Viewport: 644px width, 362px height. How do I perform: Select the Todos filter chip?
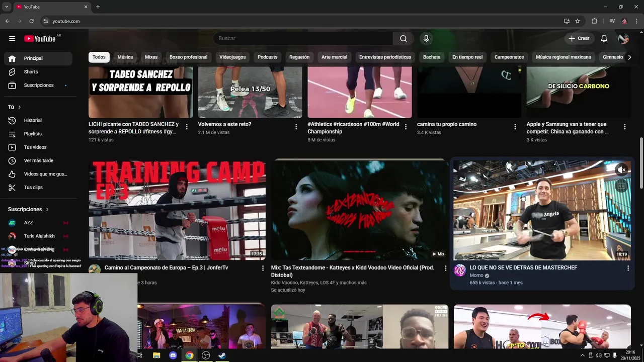[99, 57]
